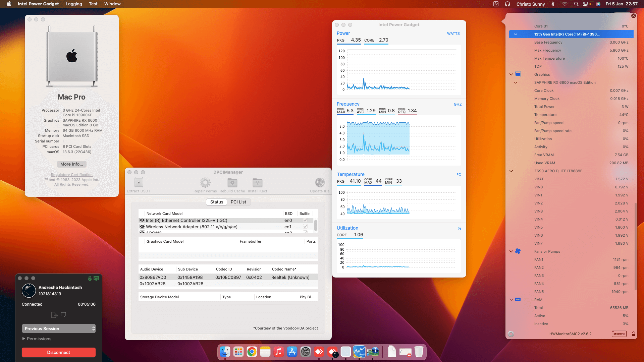This screenshot has height=362, width=644.
Task: Open Music app from the Dock
Action: pos(279,352)
